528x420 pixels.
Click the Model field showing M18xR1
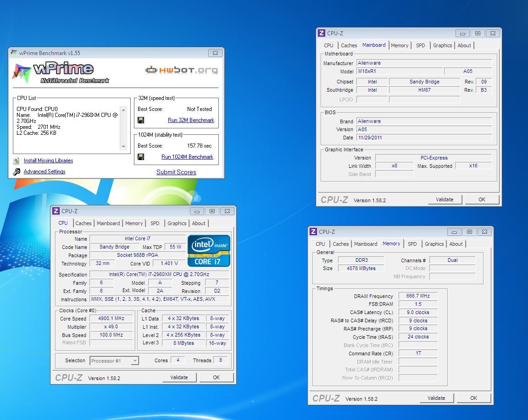click(400, 71)
